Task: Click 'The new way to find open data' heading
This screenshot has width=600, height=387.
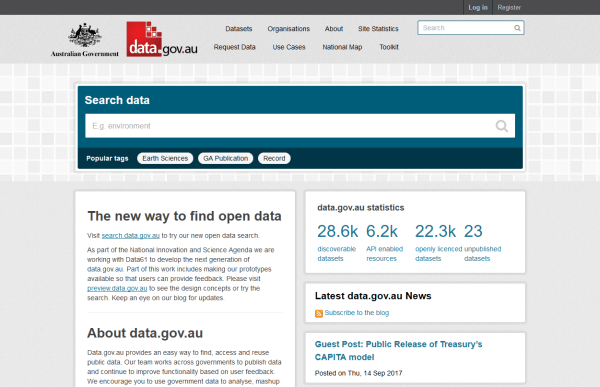Action: tap(184, 216)
